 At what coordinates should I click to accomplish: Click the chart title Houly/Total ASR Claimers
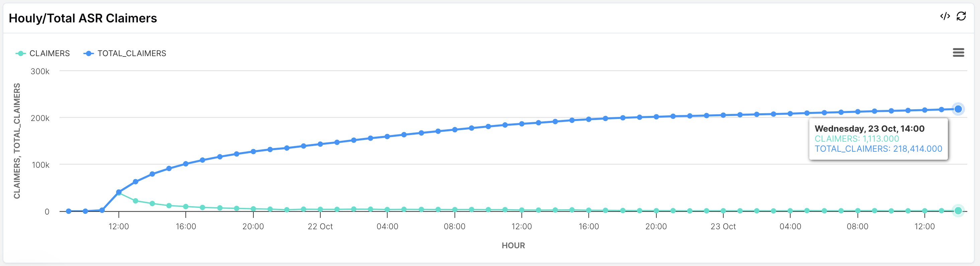(83, 18)
